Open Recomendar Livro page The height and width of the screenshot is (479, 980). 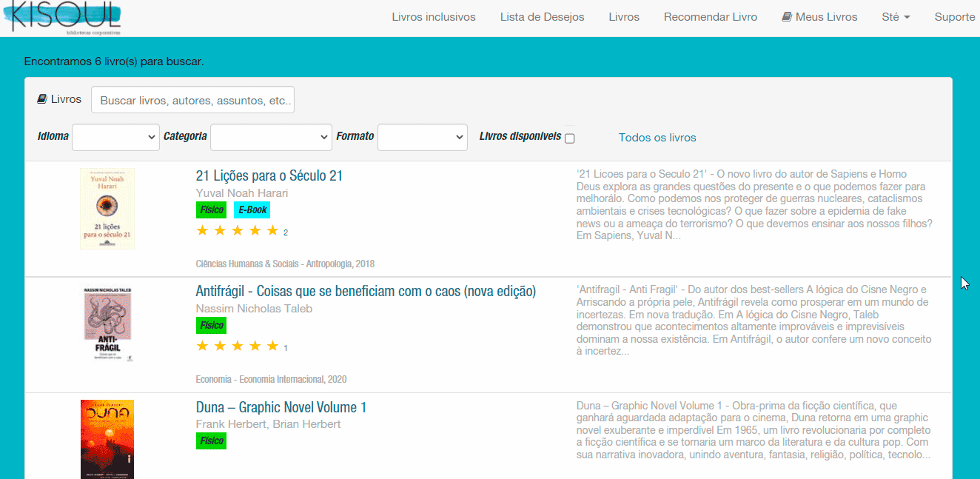click(711, 17)
